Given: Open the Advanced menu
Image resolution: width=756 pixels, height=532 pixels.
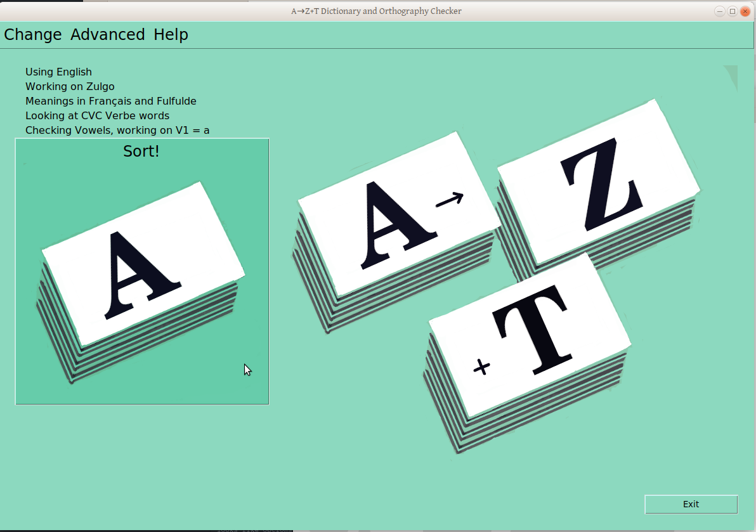Looking at the screenshot, I should (x=108, y=35).
